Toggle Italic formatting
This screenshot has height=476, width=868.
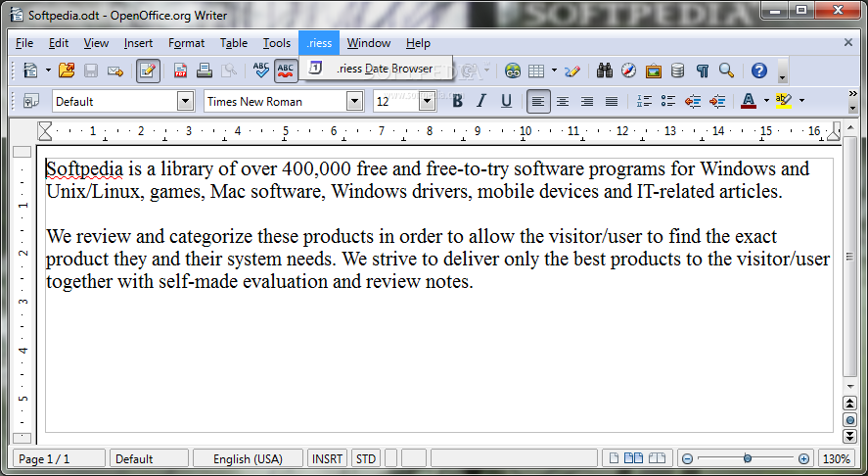(x=481, y=101)
